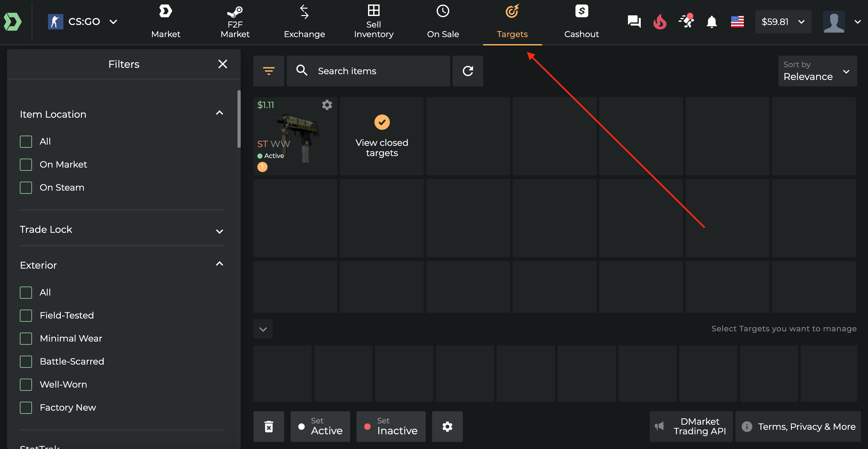Click the green $1.11 price text
The width and height of the screenshot is (868, 449).
266,105
